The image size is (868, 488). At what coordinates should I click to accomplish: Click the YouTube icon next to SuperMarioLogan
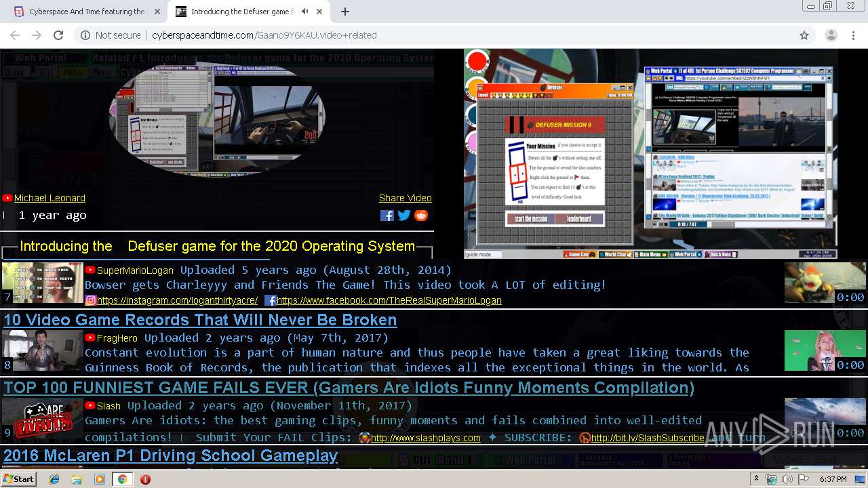(90, 270)
